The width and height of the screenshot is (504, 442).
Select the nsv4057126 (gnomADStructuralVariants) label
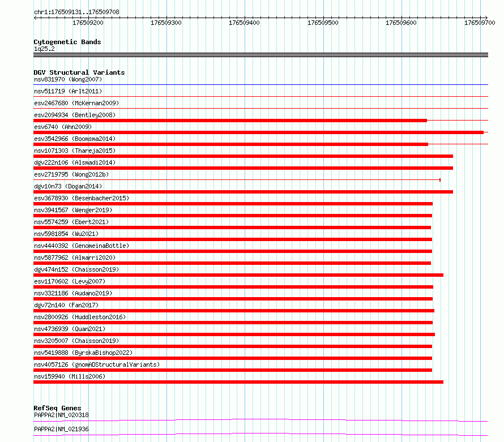tap(97, 364)
